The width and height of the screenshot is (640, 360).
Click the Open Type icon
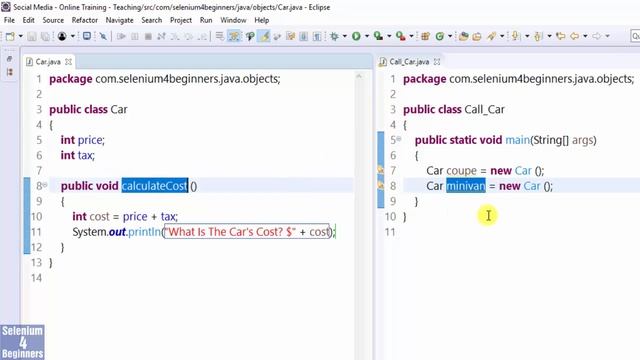click(x=464, y=36)
